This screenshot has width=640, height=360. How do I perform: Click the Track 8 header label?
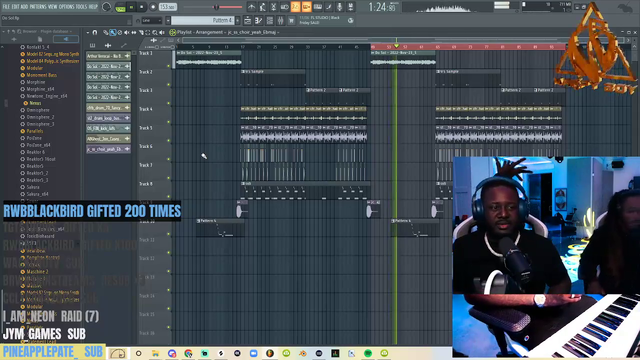pos(146,184)
